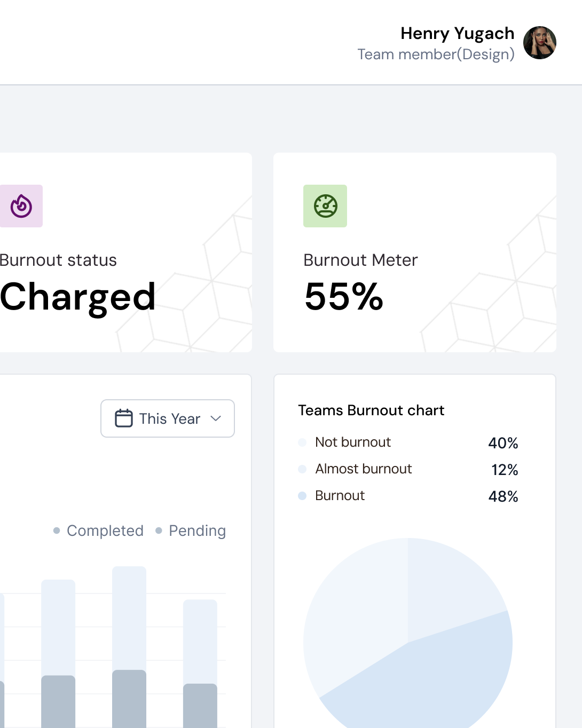Viewport: 582px width, 728px height.
Task: Click the green gauge Burnout Meter icon
Action: (x=325, y=206)
